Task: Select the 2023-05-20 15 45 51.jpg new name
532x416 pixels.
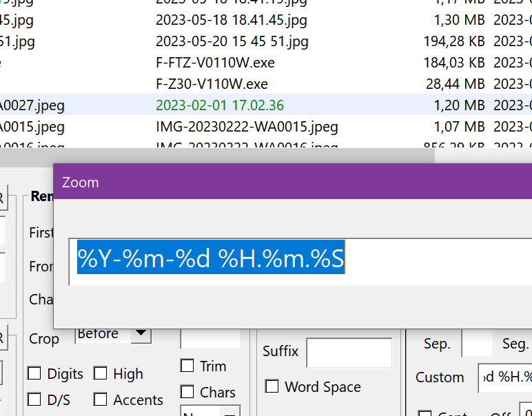Action: [x=231, y=41]
